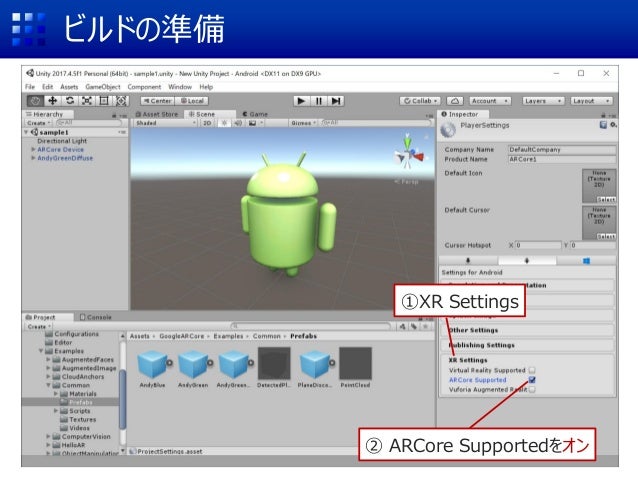The height and width of the screenshot is (479, 638).
Task: Expand the AugmentedFaces folder
Action: (x=48, y=359)
